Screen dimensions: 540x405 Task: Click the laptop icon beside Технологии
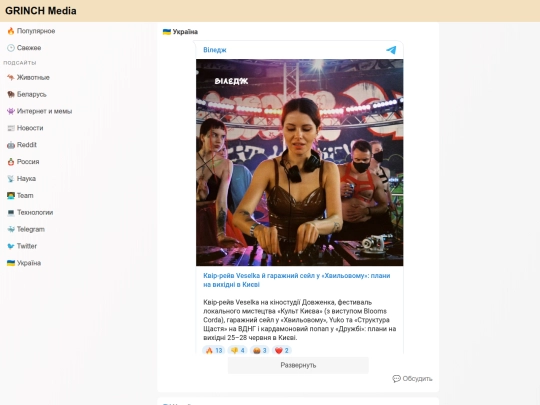[11, 212]
